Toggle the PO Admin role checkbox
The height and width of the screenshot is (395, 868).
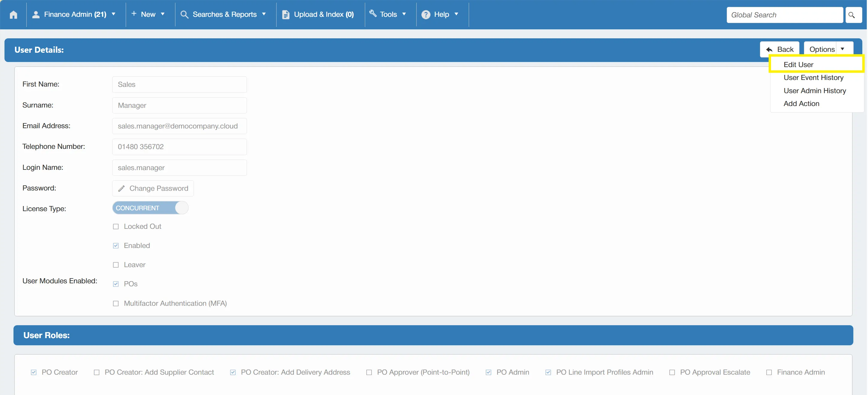point(488,373)
